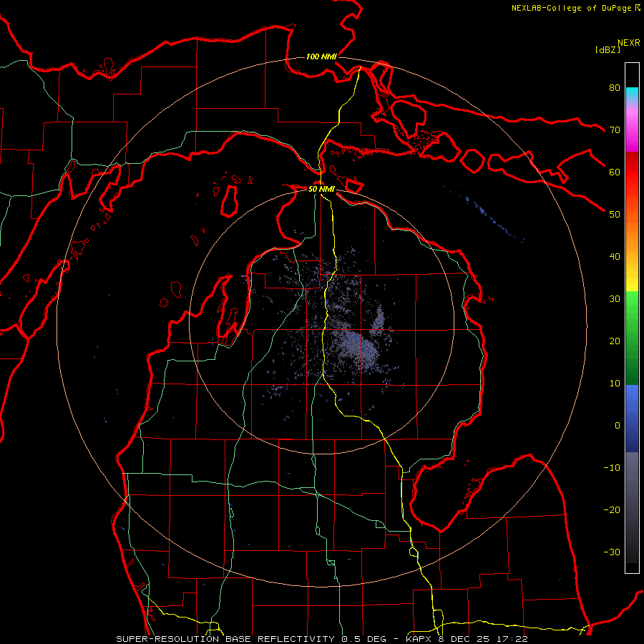Click the 17:22 timestamp in the caption
644x644 pixels.
click(512, 639)
